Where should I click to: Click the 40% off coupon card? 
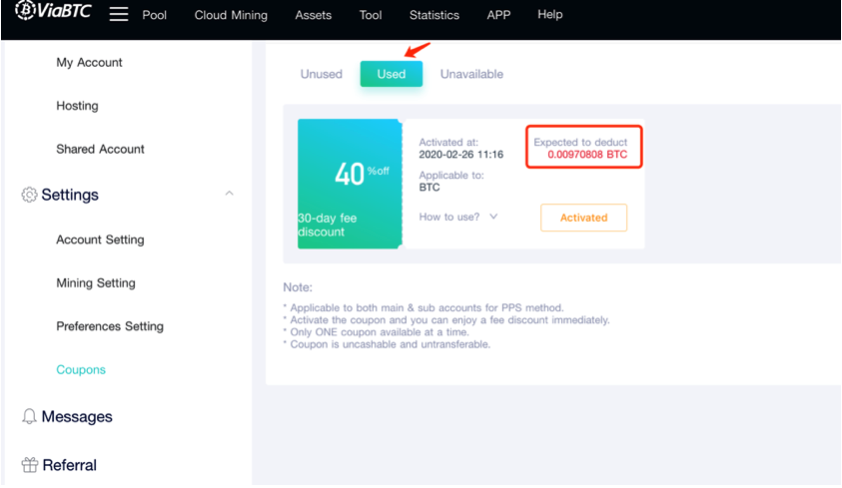(349, 183)
